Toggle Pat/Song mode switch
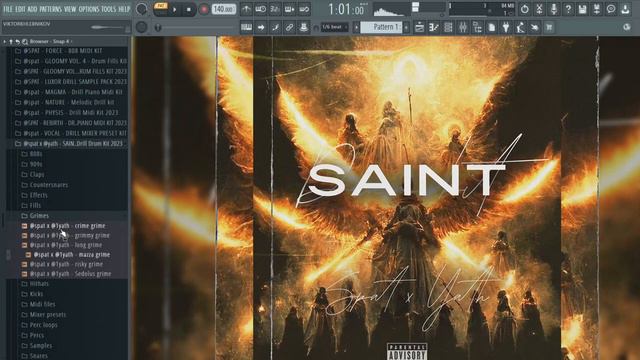 coord(161,8)
